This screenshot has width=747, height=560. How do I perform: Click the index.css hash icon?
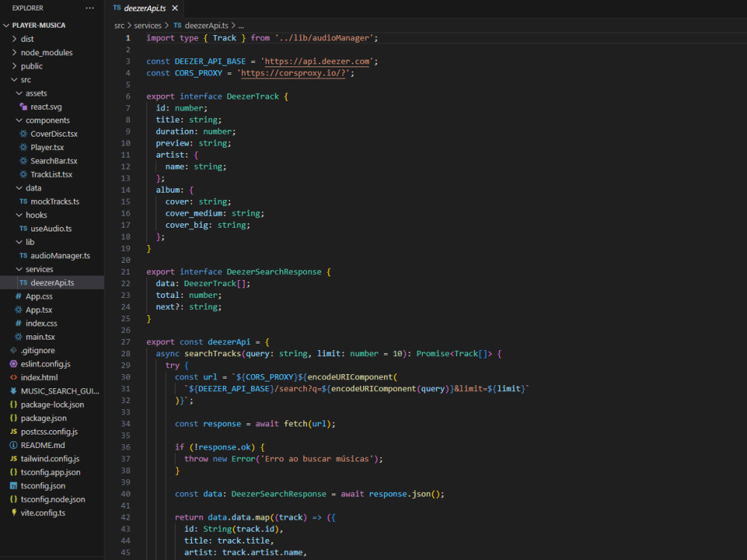18,323
